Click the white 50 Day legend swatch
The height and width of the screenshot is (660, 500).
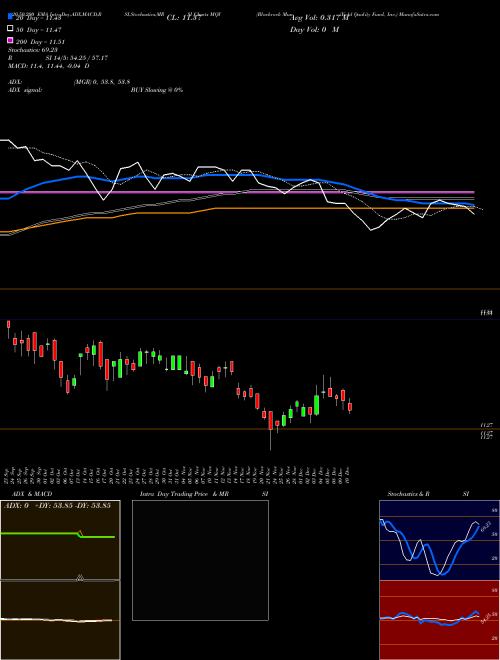(x=10, y=29)
